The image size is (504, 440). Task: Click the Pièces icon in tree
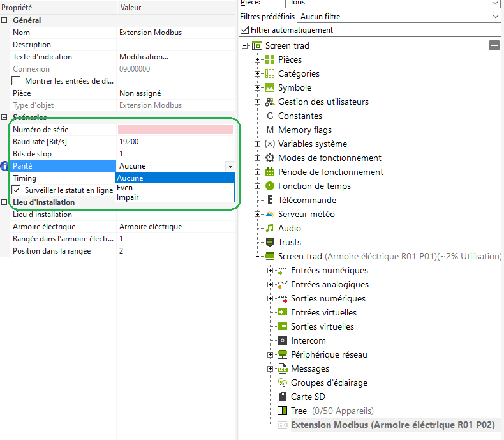pyautogui.click(x=270, y=59)
